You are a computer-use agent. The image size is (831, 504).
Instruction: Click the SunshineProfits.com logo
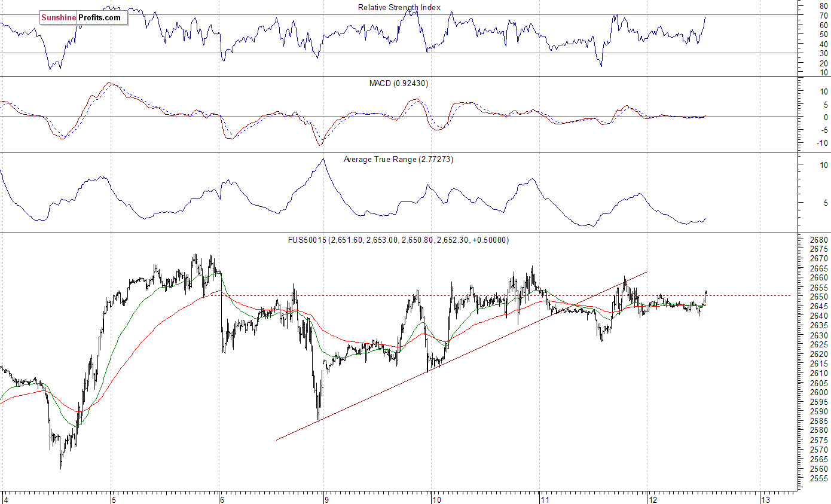point(84,18)
